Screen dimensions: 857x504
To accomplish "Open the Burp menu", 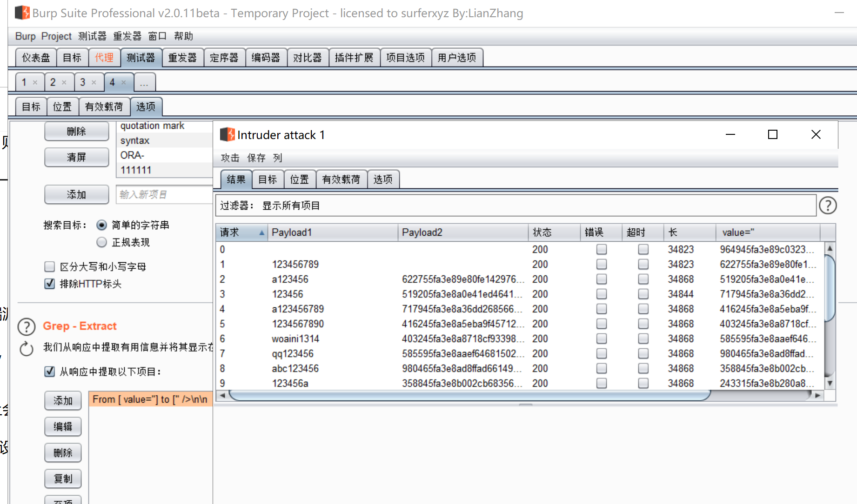I will click(25, 36).
